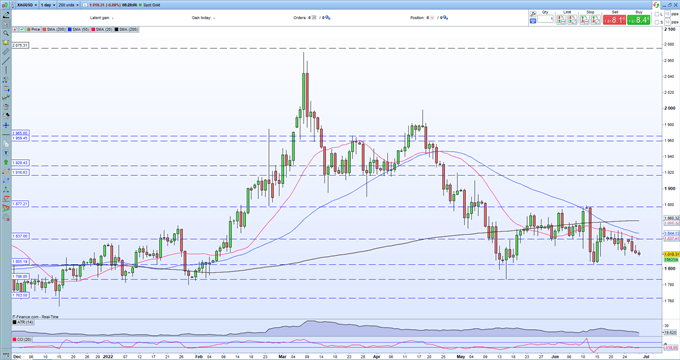
Task: Open the 200 units dropdown
Action: click(x=67, y=5)
